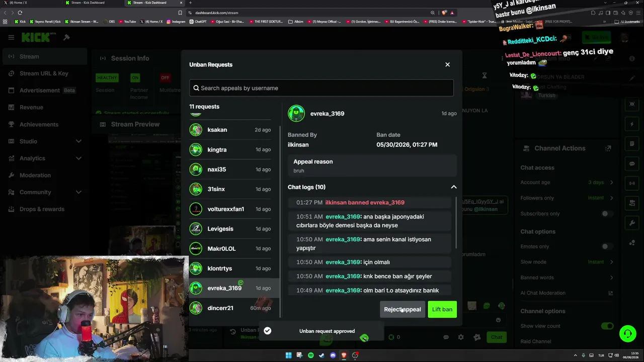Select Levigesis in the requests list
Screen dimensions: 644x362
(x=231, y=229)
